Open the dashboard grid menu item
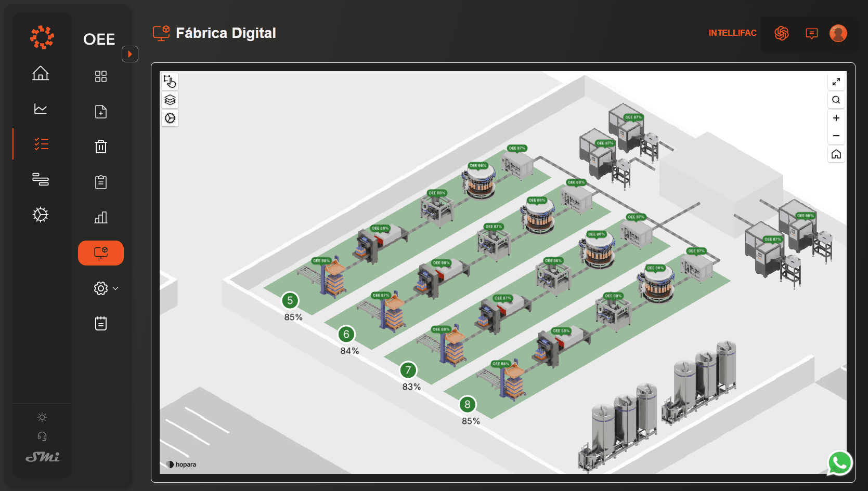Viewport: 868px width, 491px height. [x=101, y=76]
